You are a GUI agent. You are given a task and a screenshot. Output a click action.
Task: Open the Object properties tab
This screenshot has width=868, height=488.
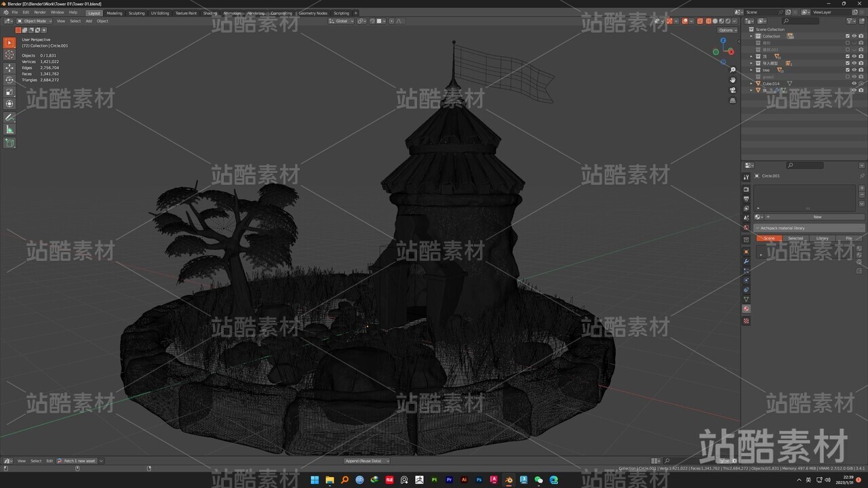pyautogui.click(x=747, y=251)
